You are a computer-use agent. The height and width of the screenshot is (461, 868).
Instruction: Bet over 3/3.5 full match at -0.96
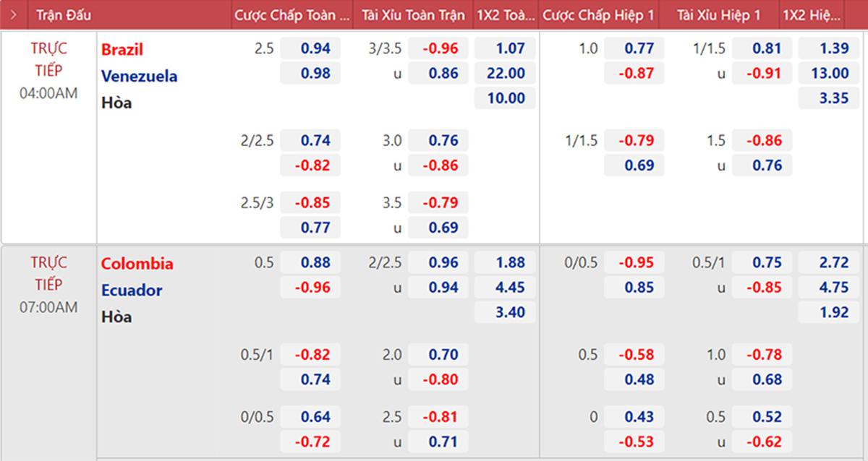click(x=438, y=48)
